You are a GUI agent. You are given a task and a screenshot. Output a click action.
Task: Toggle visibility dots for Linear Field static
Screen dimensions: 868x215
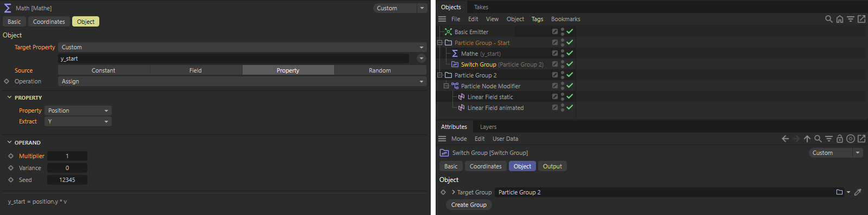coord(563,97)
